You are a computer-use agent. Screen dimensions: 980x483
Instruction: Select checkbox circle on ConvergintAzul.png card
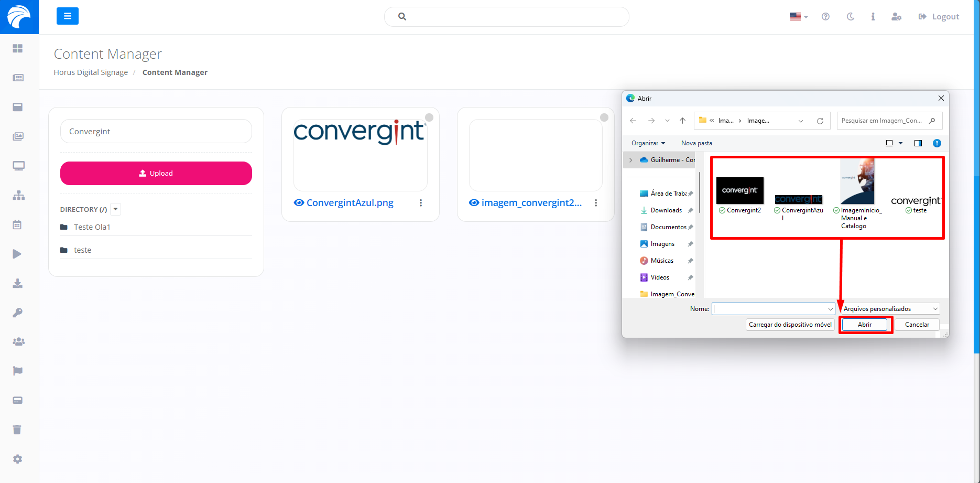pyautogui.click(x=429, y=117)
